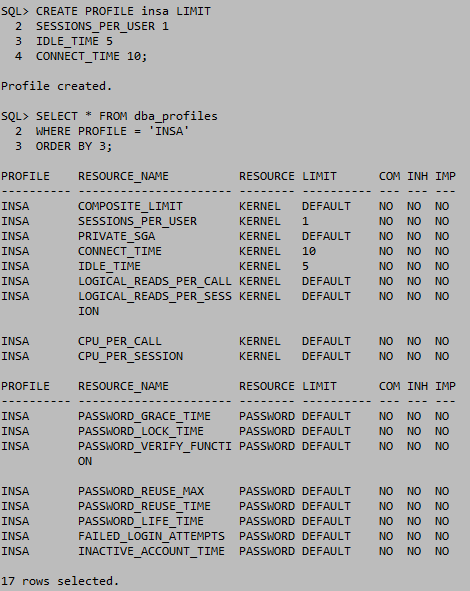470x591 pixels.
Task: Click the "Profile created." message
Action: pyautogui.click(x=57, y=86)
